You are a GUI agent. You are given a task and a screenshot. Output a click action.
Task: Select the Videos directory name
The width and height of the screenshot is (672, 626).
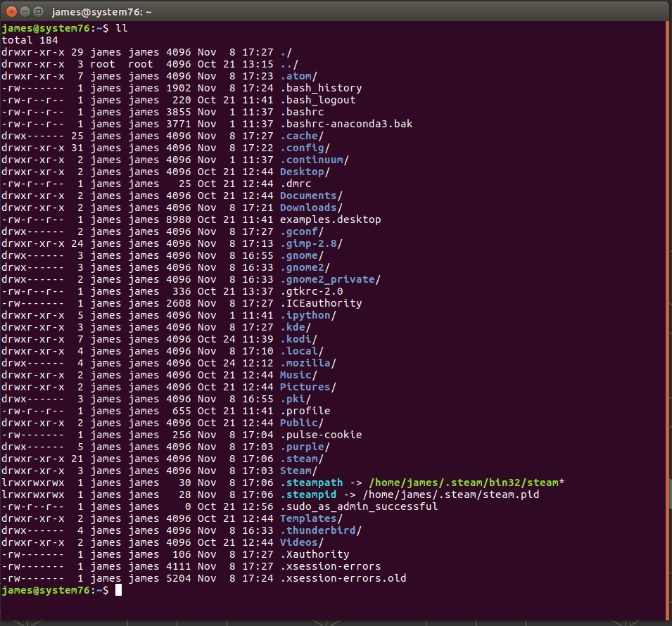coord(296,542)
